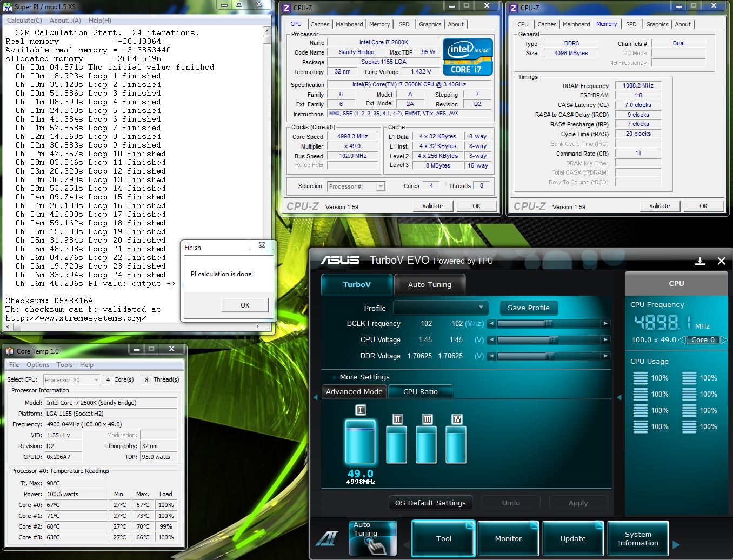Open the Tool section in AI Suite
Image resolution: width=733 pixels, height=560 pixels.
pos(443,538)
